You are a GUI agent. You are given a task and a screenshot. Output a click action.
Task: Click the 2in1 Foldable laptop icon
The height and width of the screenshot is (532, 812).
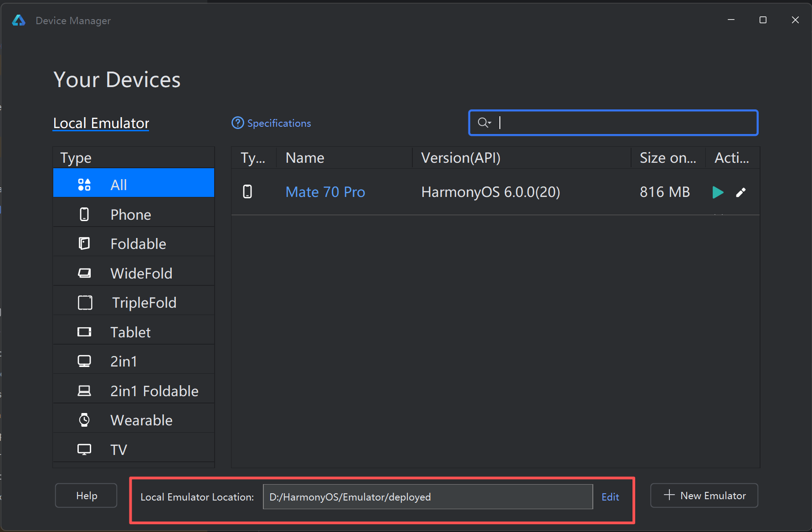coord(84,391)
